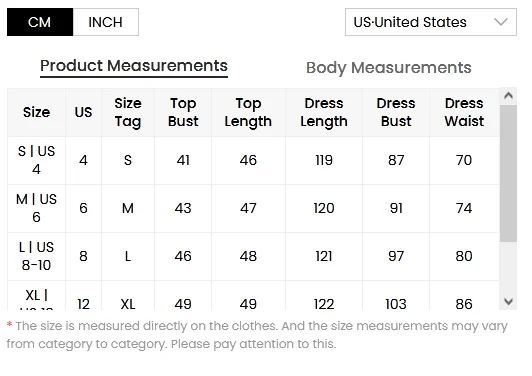Click the Dress Bust value 97

pyautogui.click(x=396, y=256)
